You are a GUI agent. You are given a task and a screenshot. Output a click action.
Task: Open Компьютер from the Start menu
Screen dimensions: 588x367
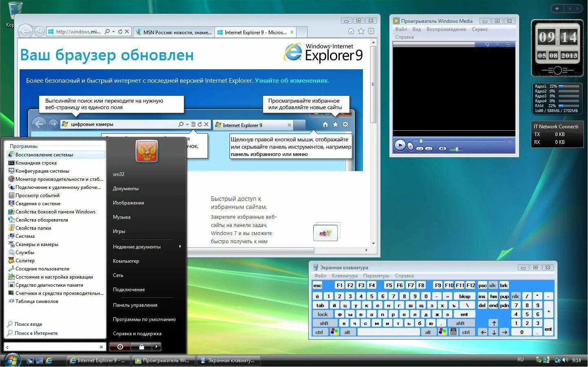point(126,261)
